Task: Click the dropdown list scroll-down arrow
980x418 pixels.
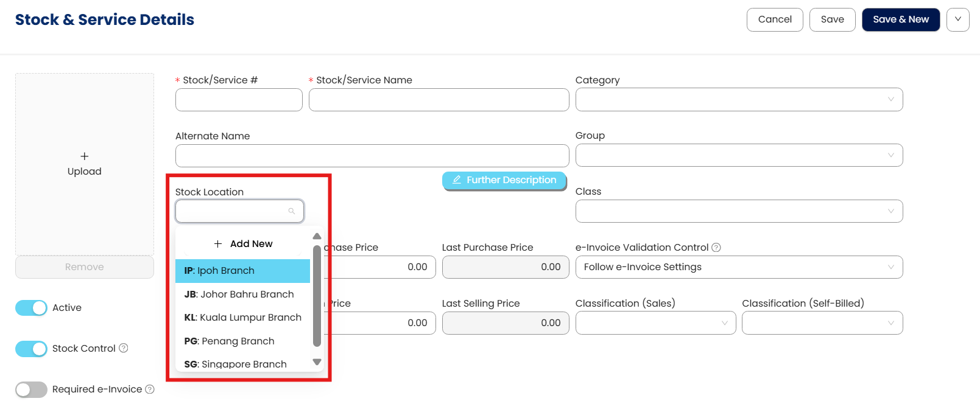Action: [x=317, y=362]
